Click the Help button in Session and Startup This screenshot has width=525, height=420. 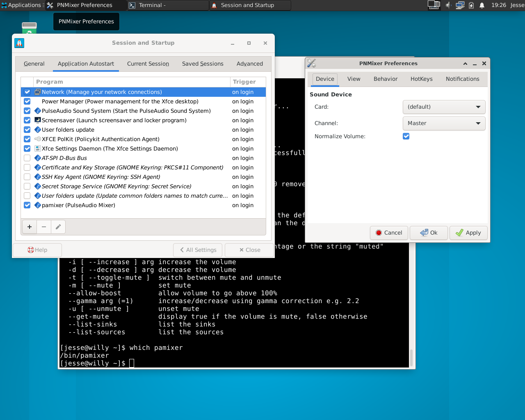(37, 250)
